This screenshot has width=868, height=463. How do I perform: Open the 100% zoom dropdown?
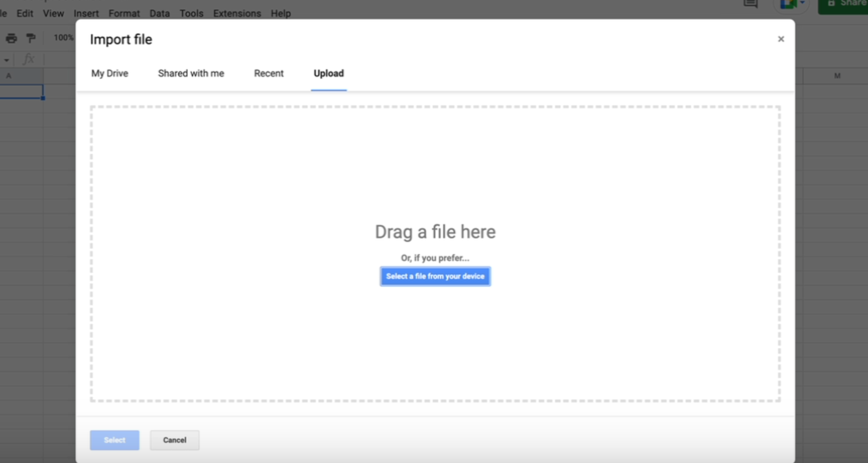63,38
